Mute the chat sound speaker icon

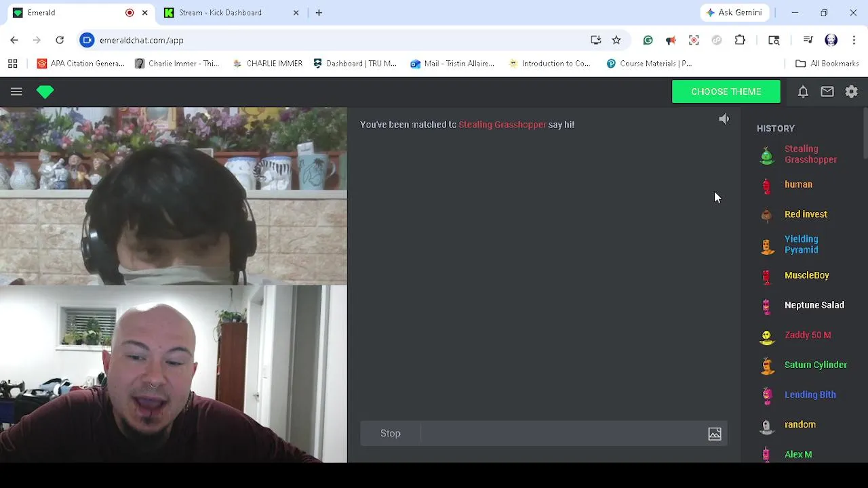click(x=724, y=119)
